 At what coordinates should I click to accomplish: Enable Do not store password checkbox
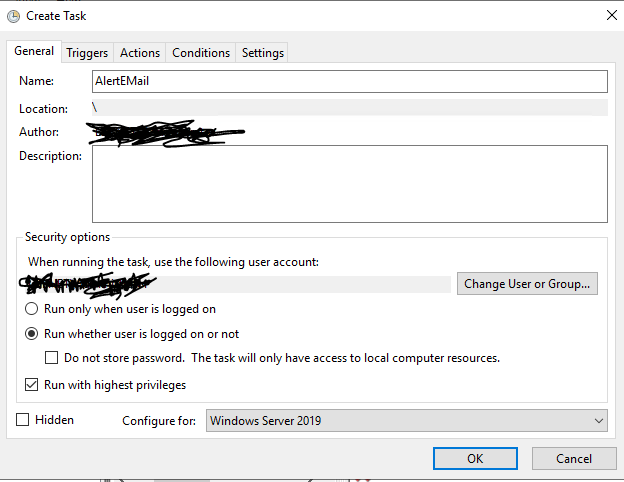coord(51,358)
